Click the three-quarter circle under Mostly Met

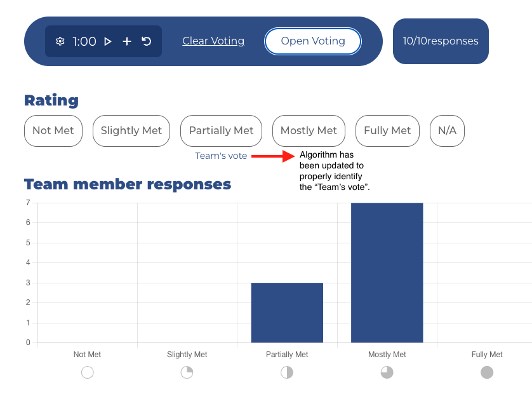click(x=387, y=372)
